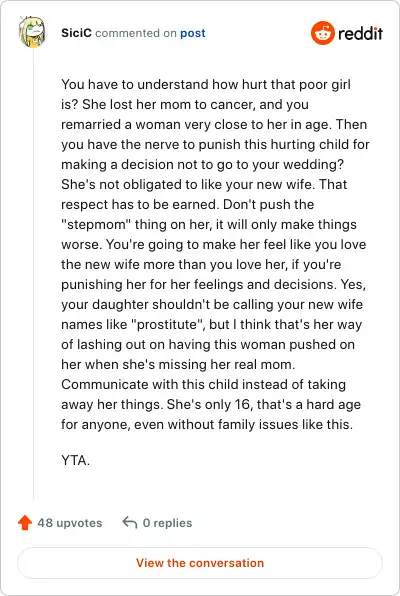Click the Reddit Snoo logo icon

pos(322,33)
